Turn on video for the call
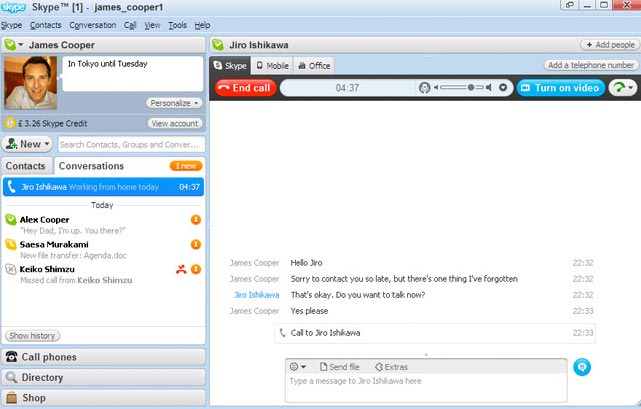Screen dimensions: 641x409 pos(560,88)
